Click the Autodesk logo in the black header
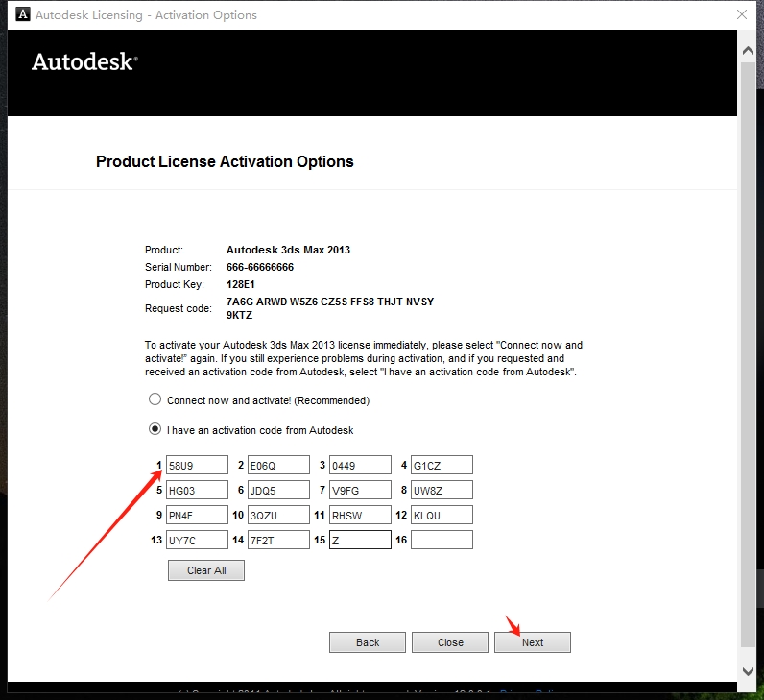764x700 pixels. click(84, 61)
